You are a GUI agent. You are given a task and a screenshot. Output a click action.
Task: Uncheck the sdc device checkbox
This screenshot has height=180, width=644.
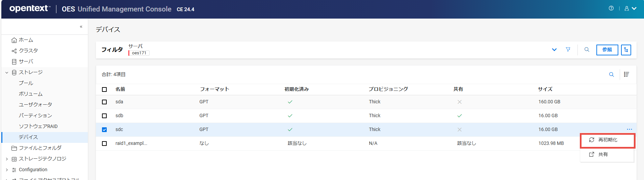104,130
